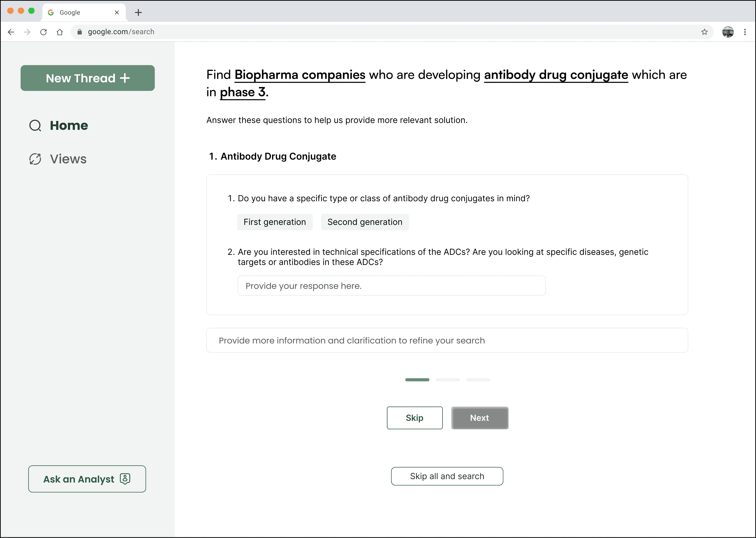Go to browser home page icon

(60, 32)
